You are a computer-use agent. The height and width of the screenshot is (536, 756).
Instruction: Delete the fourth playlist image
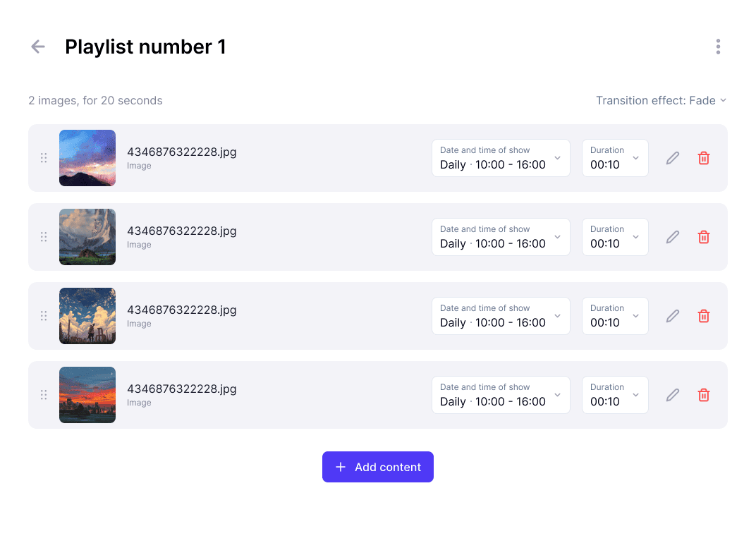coord(703,395)
